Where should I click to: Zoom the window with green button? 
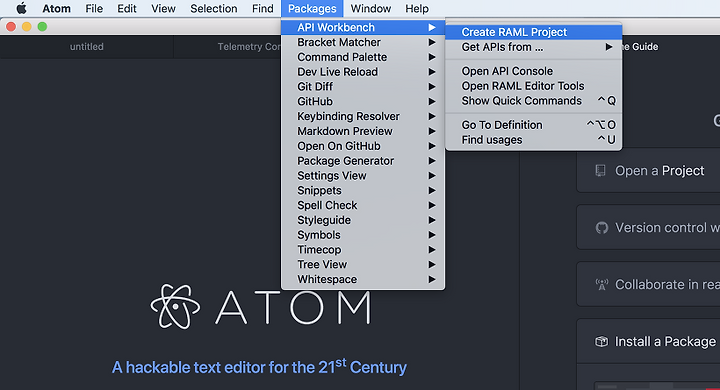42,27
